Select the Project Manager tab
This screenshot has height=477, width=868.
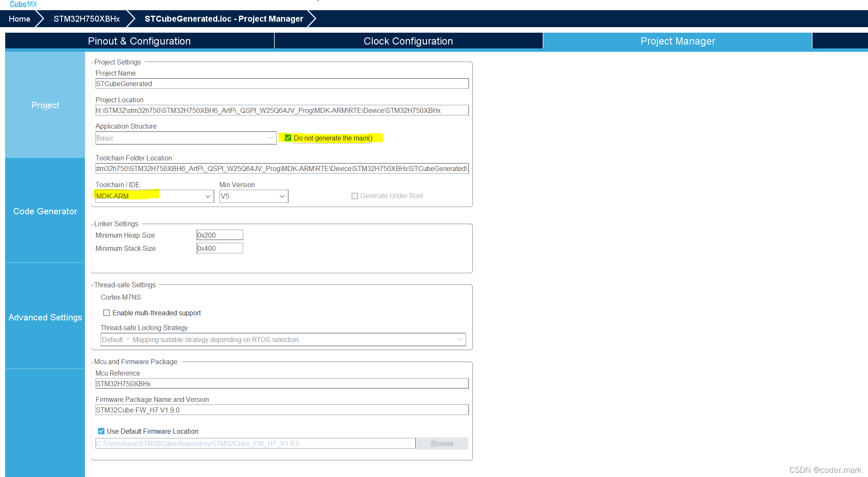click(677, 41)
